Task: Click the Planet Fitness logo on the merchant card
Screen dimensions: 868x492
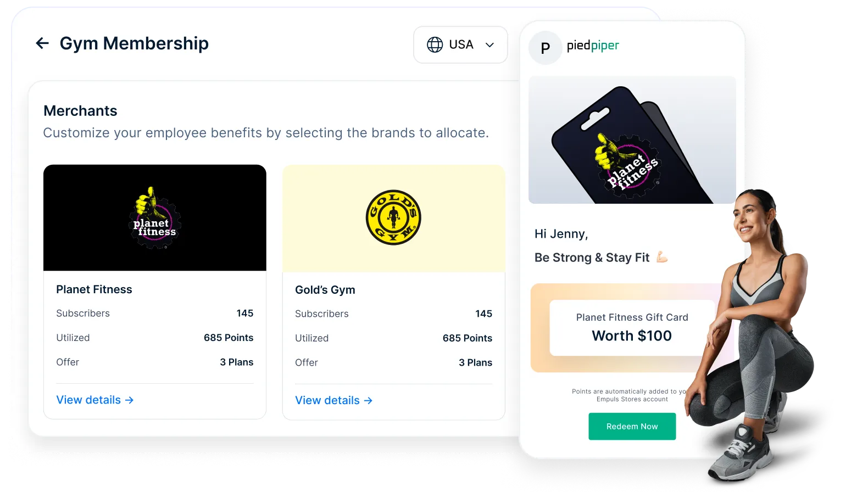Action: pyautogui.click(x=155, y=218)
